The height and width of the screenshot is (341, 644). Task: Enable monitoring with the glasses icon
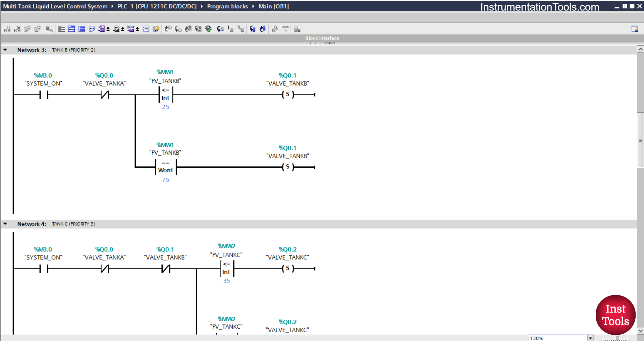[x=285, y=29]
